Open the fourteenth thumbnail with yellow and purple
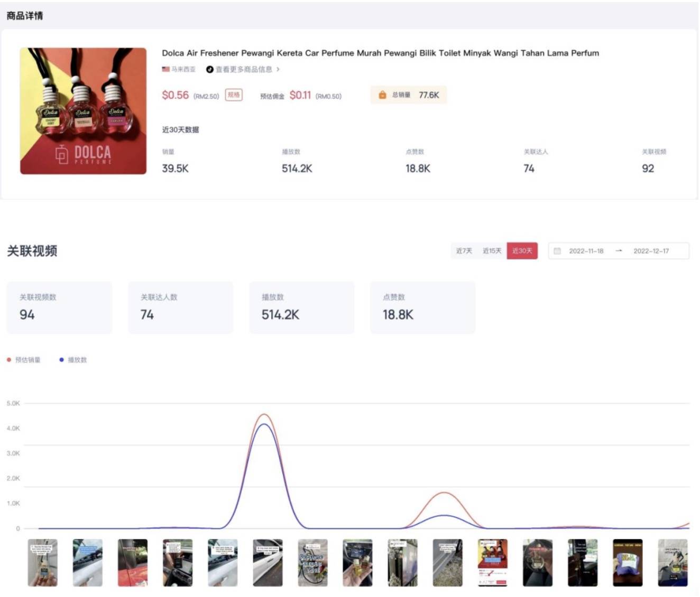The width and height of the screenshot is (700, 597). pos(628,563)
